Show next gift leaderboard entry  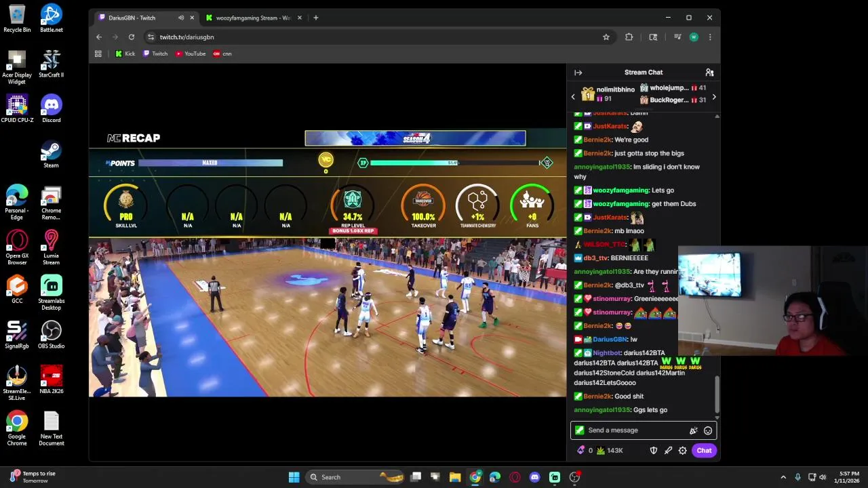coord(713,97)
